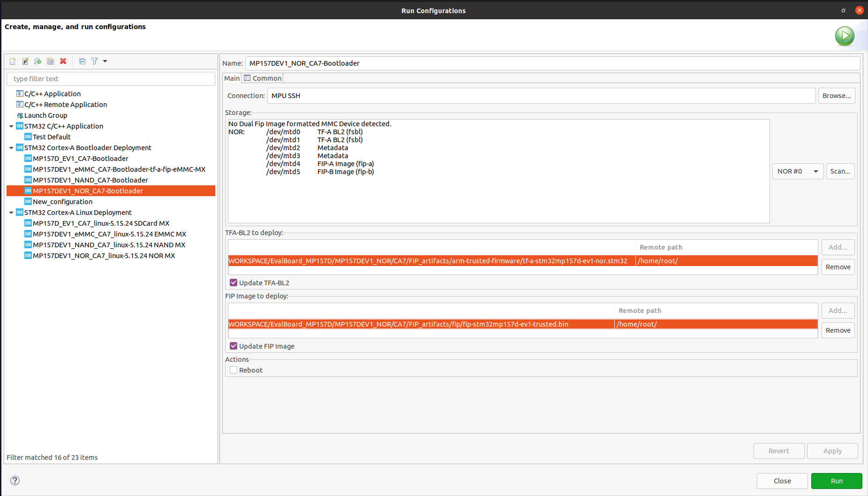868x496 pixels.
Task: Open the NOR #0 storage dropdown
Action: (x=798, y=171)
